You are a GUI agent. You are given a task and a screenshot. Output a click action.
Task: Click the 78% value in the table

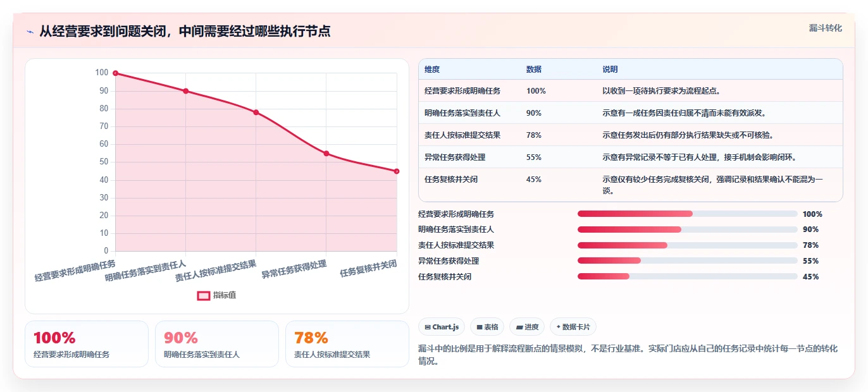(534, 135)
